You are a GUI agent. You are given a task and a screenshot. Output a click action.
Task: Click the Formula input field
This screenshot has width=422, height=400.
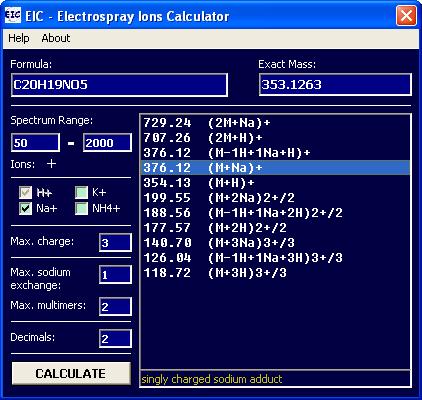coord(119,85)
